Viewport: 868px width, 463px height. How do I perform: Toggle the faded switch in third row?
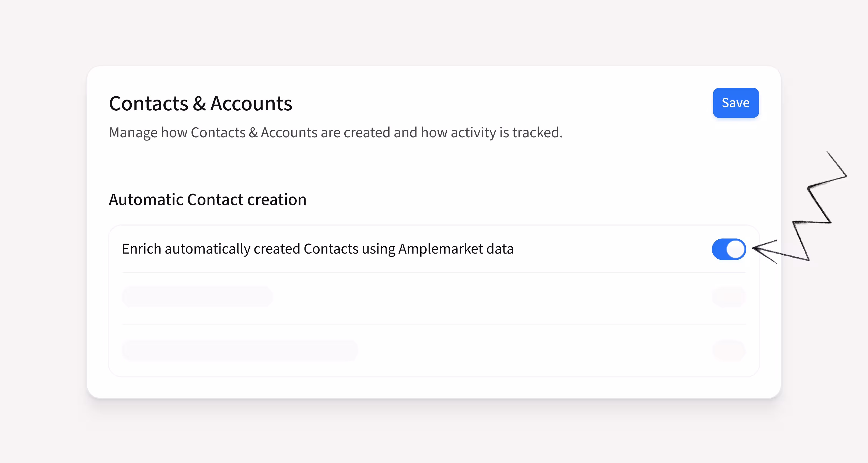[x=729, y=351]
